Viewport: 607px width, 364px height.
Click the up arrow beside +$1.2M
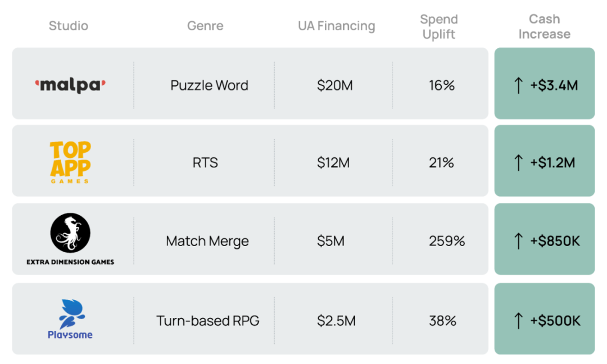518,163
